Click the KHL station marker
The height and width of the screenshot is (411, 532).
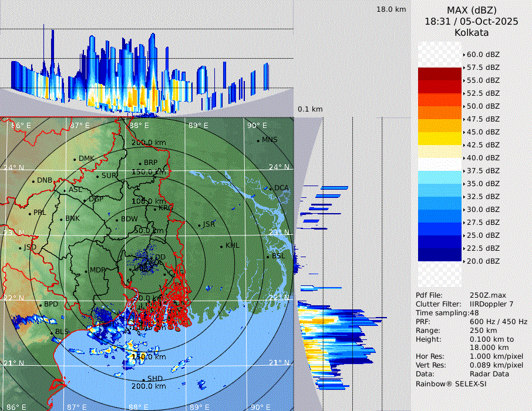[221, 246]
